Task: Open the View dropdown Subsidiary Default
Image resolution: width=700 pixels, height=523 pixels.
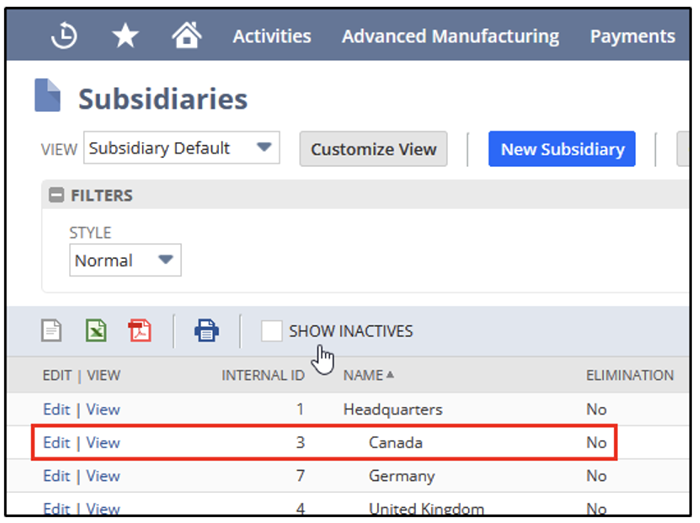Action: pos(181,148)
